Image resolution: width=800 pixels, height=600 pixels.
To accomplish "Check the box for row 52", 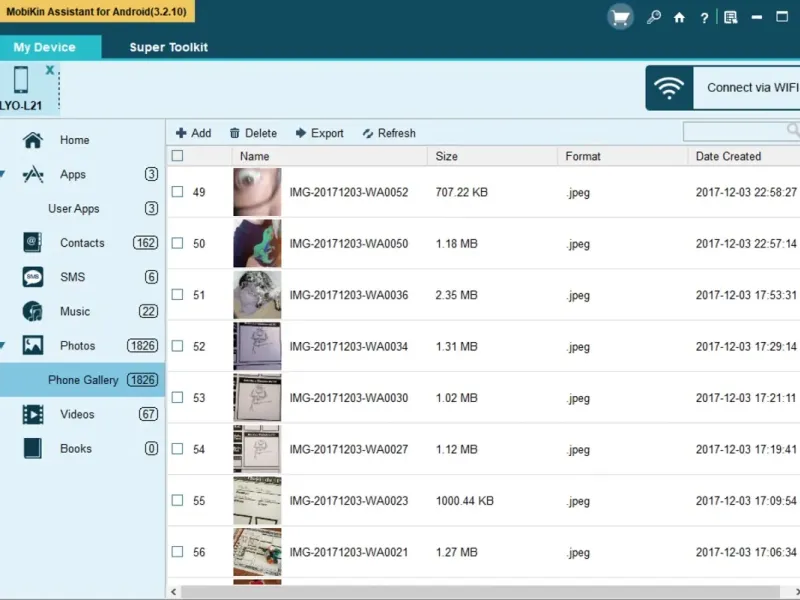I will [x=177, y=346].
